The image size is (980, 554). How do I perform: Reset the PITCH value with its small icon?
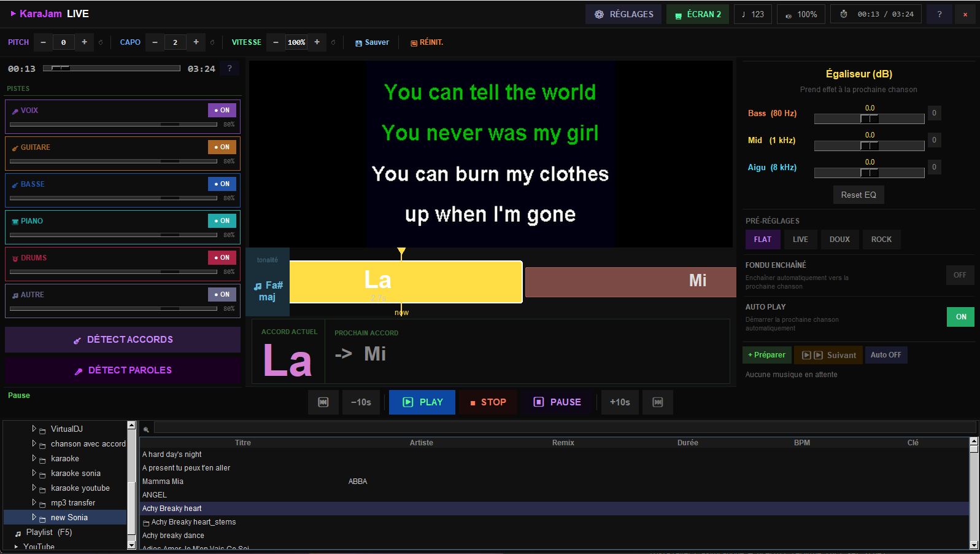(x=101, y=42)
